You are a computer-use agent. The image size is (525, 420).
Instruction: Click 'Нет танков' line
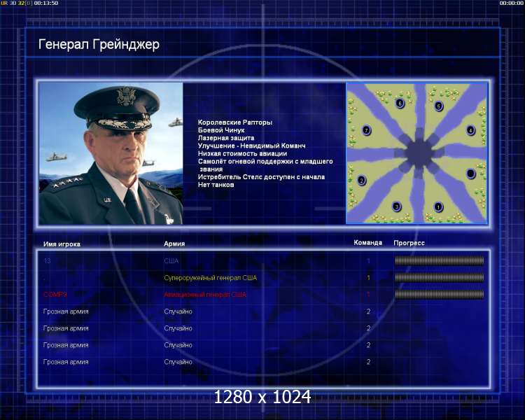[216, 185]
